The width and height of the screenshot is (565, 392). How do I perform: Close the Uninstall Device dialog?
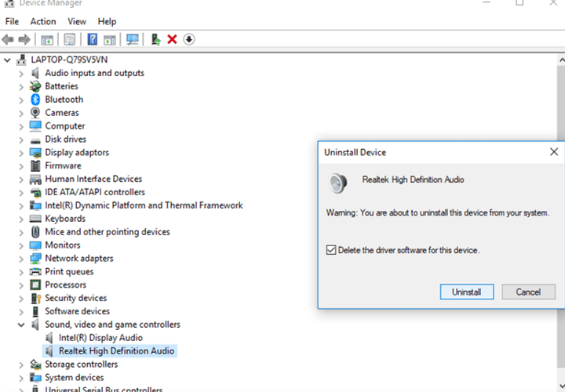(554, 152)
